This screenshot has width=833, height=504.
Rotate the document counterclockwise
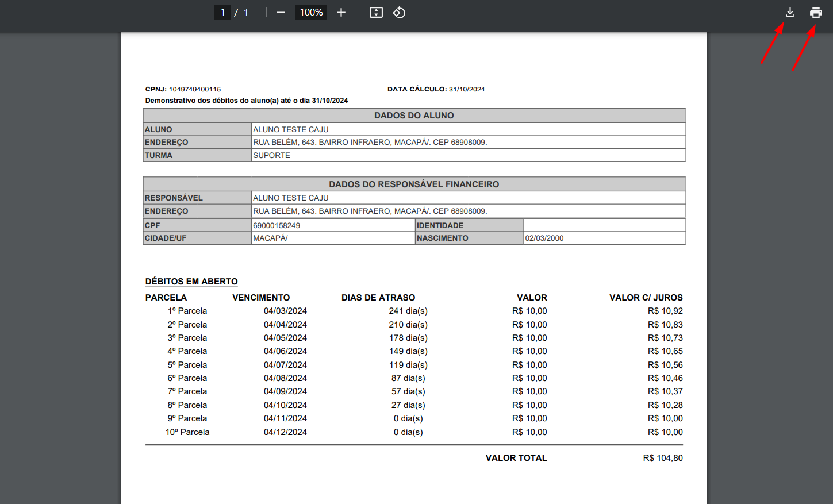(399, 12)
